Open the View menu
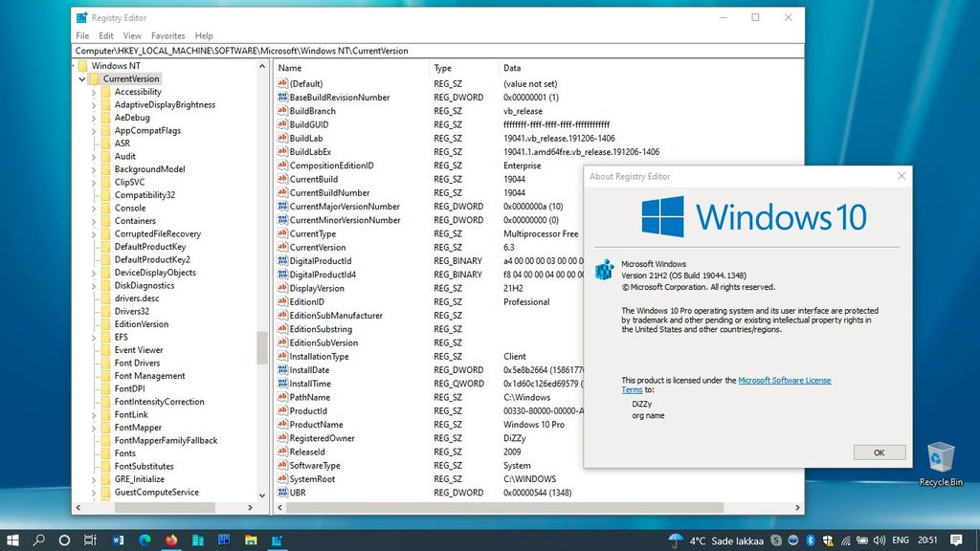This screenshot has width=980, height=551. [132, 35]
